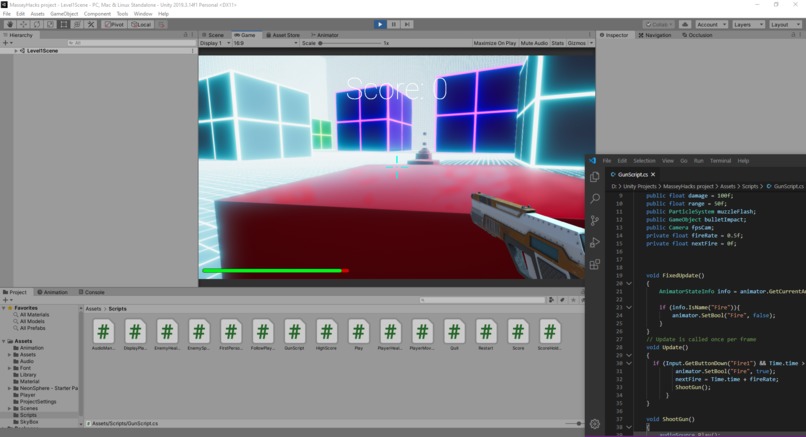The width and height of the screenshot is (806, 437).
Task: Open the GameObject menu
Action: (64, 14)
